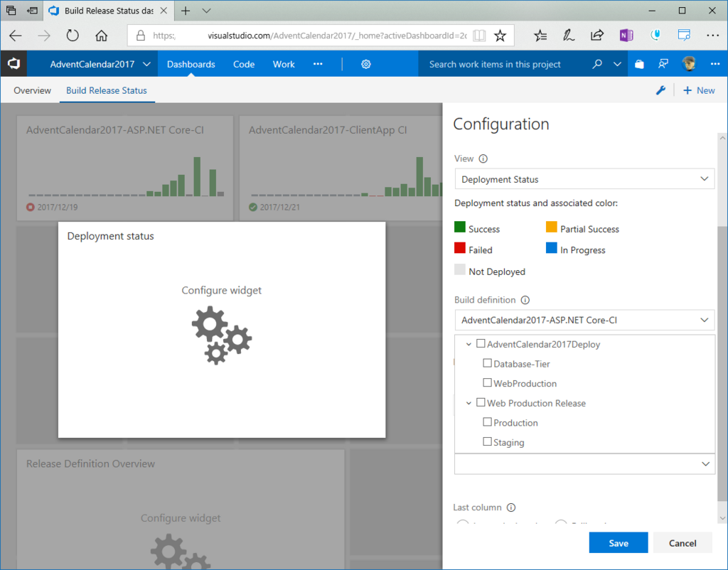Open OneNote clipper extension
The width and height of the screenshot is (728, 570).
click(626, 36)
